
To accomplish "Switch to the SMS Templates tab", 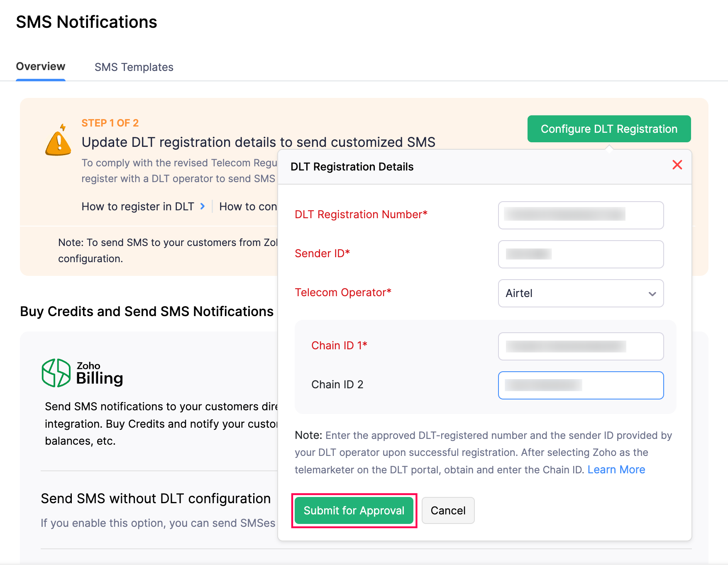I will [134, 67].
